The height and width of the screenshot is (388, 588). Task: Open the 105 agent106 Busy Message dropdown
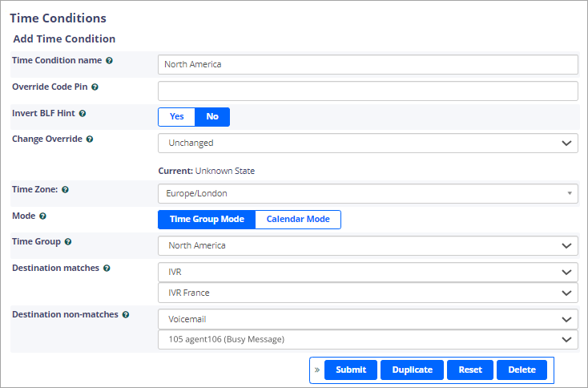(x=368, y=340)
